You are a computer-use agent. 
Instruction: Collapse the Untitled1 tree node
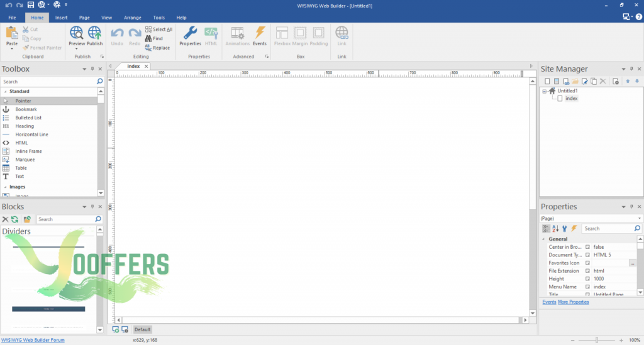545,91
